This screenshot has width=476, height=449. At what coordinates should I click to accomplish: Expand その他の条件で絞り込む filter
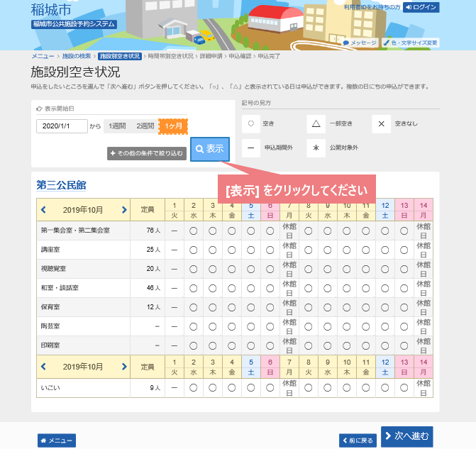147,153
